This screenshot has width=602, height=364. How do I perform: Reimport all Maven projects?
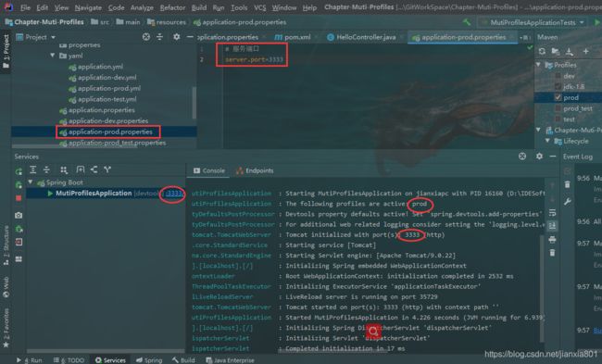542,51
